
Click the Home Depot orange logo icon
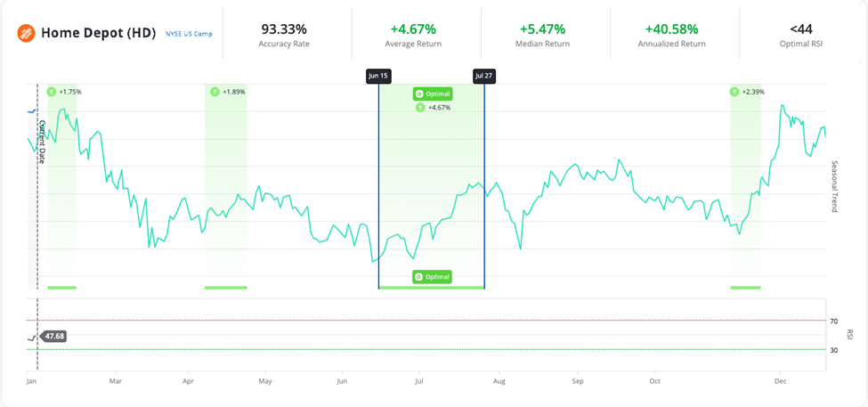(x=27, y=33)
